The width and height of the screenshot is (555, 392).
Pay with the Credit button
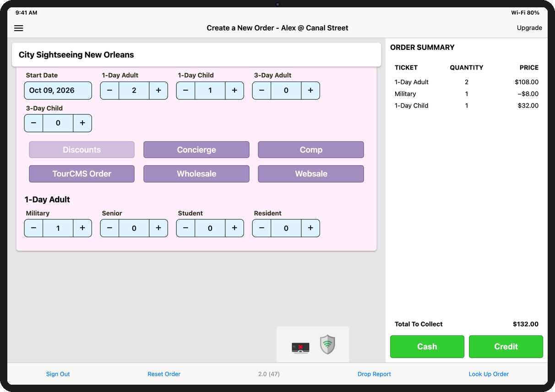[506, 347]
